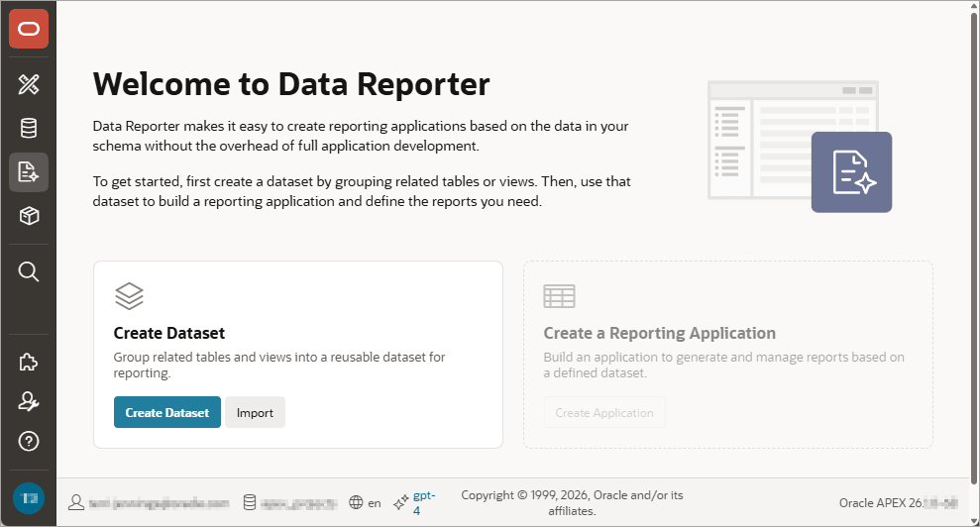Click the Oracle APEX version text
The height and width of the screenshot is (527, 980).
898,502
